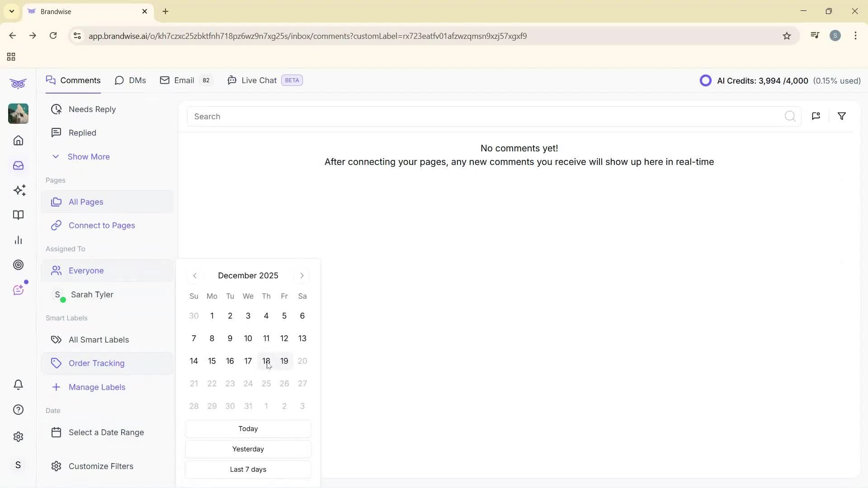Screen dimensions: 868x488
Task: Select the target icon in sidebar
Action: tap(18, 265)
